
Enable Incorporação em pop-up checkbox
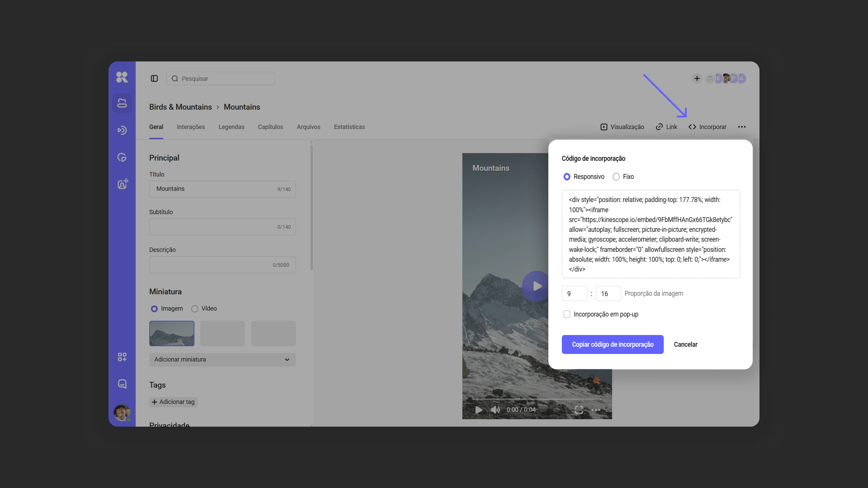pyautogui.click(x=567, y=314)
